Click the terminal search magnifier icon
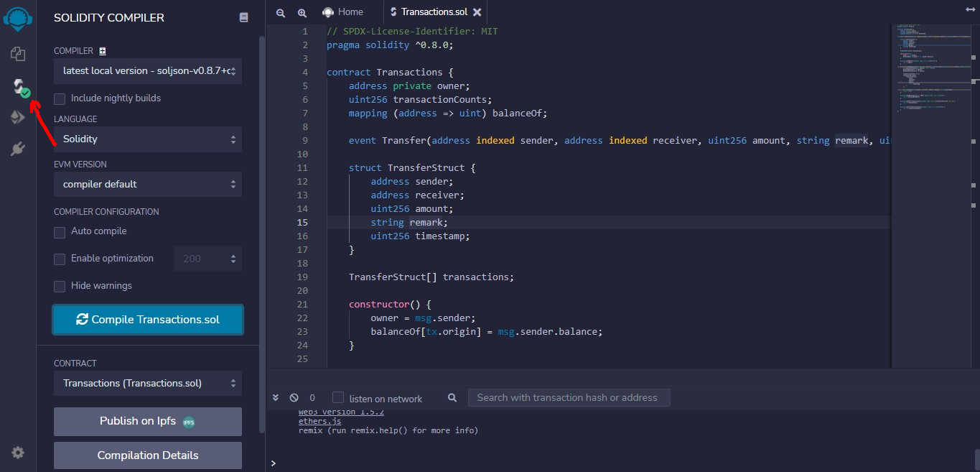980x472 pixels. [x=452, y=397]
